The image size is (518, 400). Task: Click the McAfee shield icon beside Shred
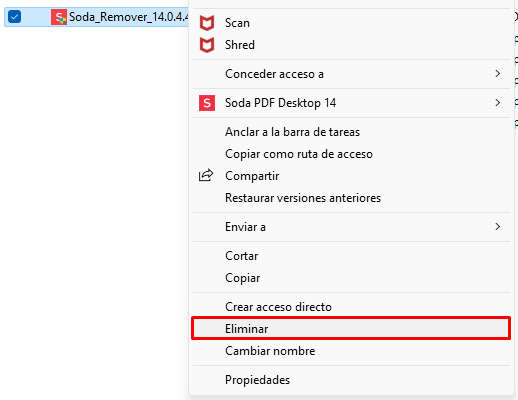point(207,45)
